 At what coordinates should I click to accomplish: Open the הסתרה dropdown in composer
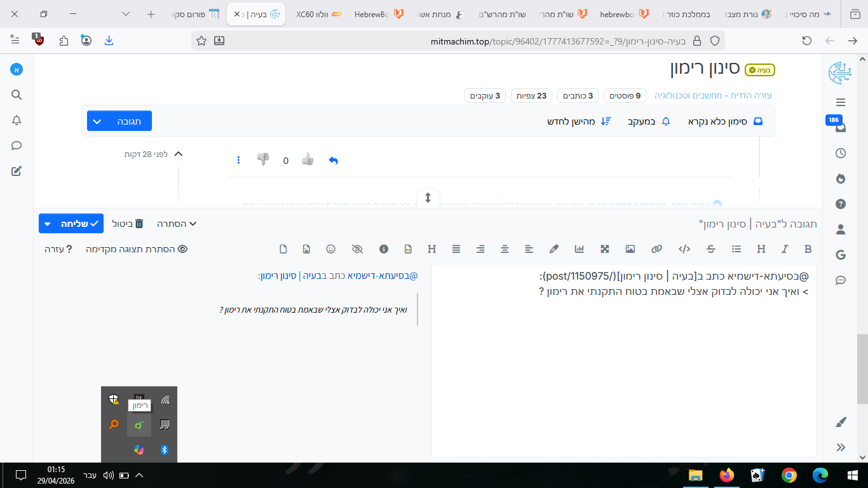177,224
